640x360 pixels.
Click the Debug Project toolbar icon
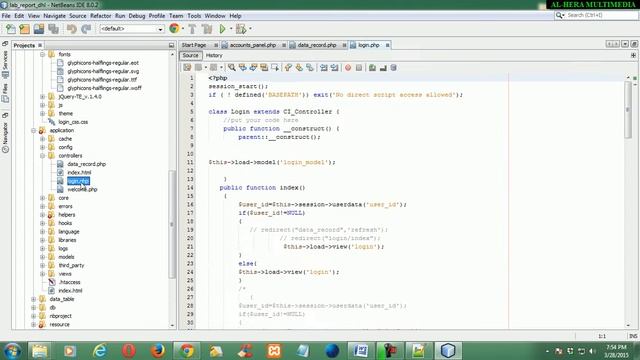(241, 29)
